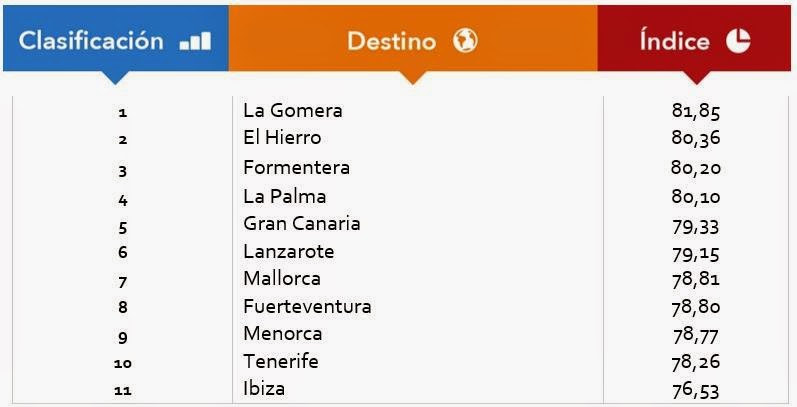The image size is (797, 407).
Task: Click the bar chart icon beside Clasificación
Action: 195,41
